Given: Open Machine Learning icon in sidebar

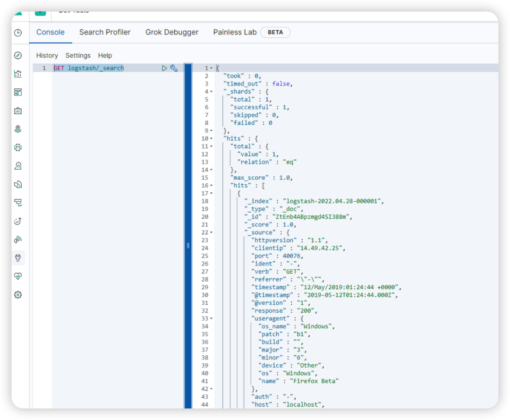Looking at the screenshot, I should (x=18, y=148).
